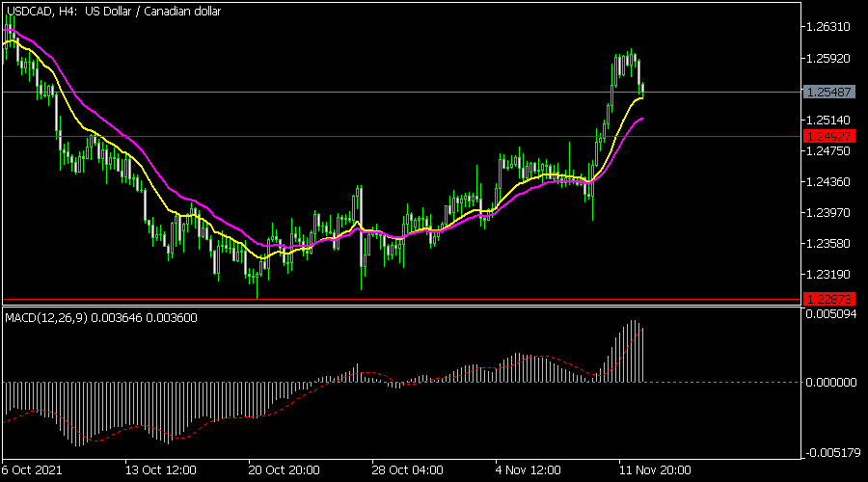Click the price scale value 1.23580
This screenshot has width=868, height=482.
click(x=828, y=244)
